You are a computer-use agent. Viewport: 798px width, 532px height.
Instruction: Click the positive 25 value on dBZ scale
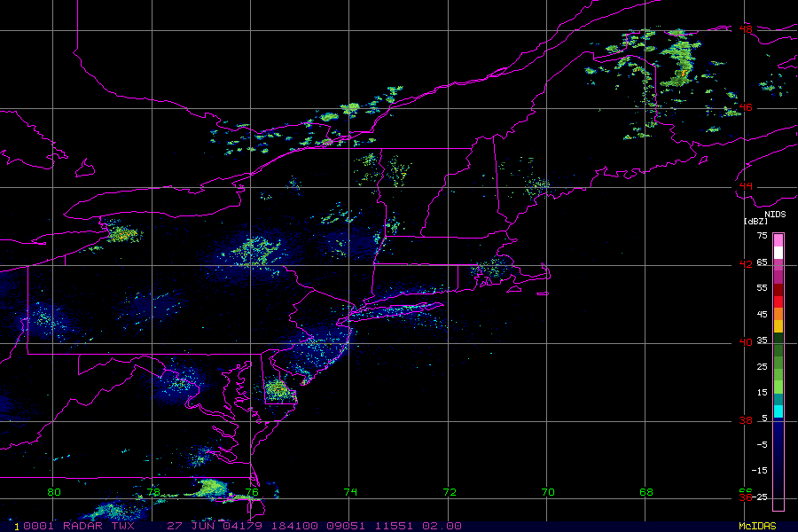[762, 367]
